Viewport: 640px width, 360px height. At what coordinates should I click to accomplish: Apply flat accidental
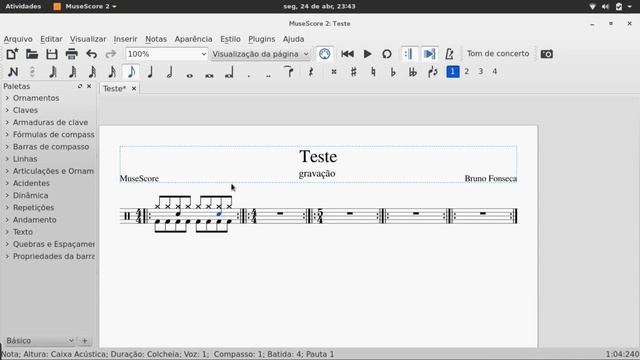pos(393,72)
